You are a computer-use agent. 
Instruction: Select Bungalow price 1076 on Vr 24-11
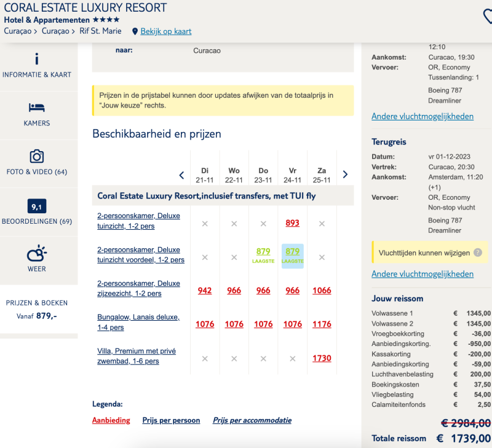click(x=293, y=324)
